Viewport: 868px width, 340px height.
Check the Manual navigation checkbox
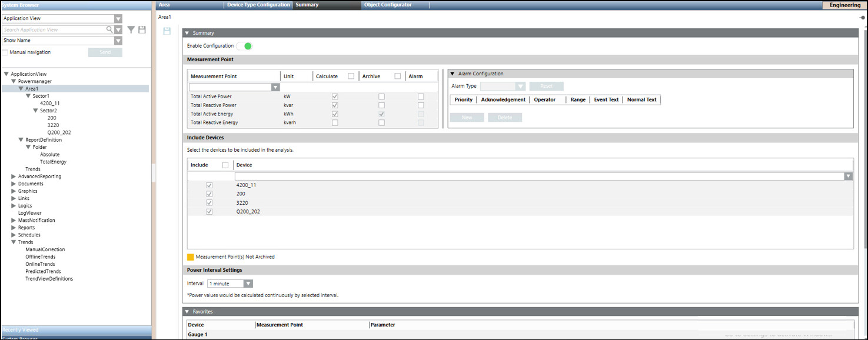click(5, 52)
